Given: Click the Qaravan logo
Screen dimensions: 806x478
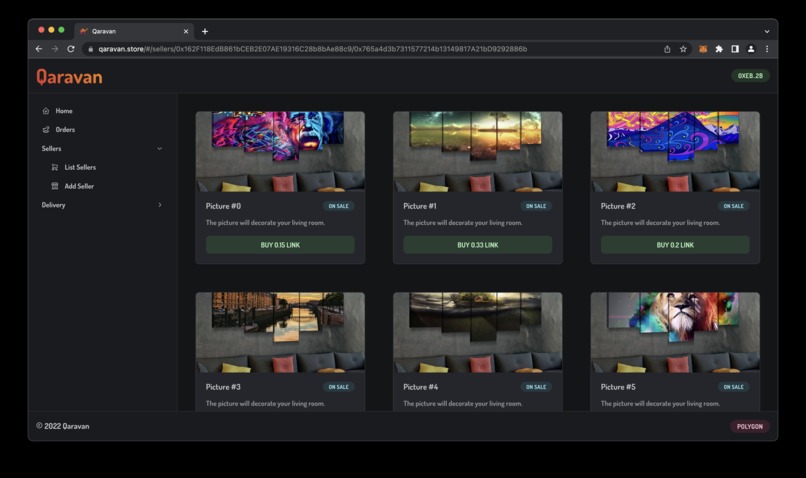Looking at the screenshot, I should (69, 77).
